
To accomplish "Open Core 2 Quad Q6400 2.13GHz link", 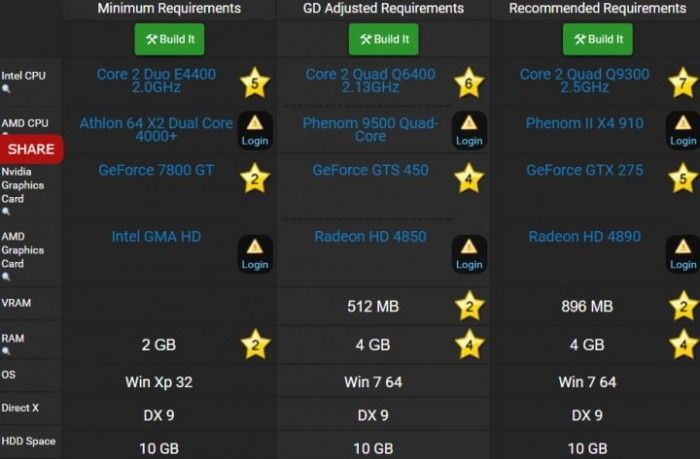I will click(371, 80).
